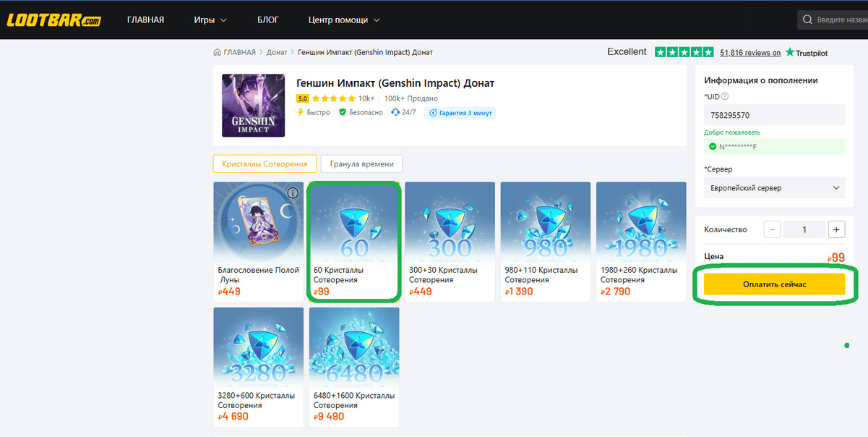
Task: Go to Донат breadcrumb link
Action: [x=277, y=52]
